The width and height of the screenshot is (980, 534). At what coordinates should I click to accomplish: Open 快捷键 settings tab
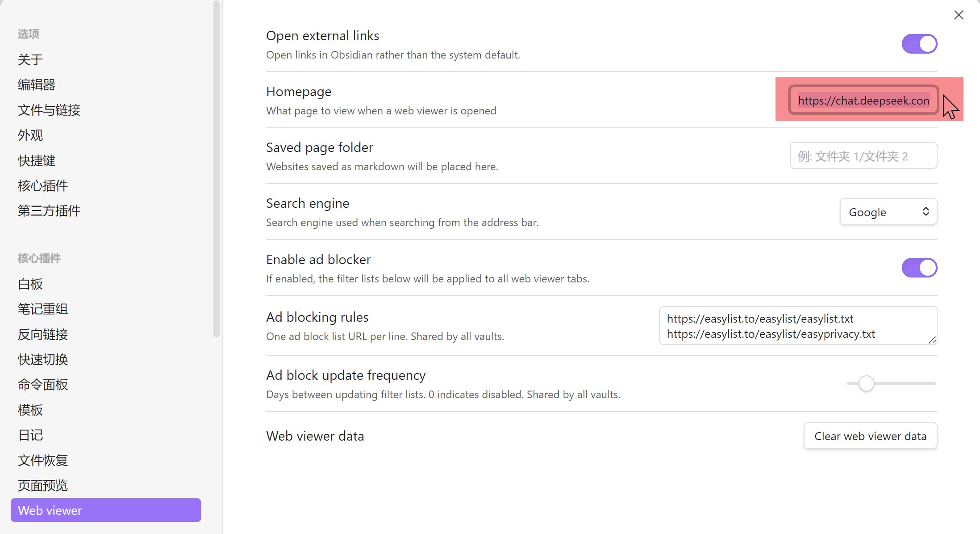[x=37, y=160]
